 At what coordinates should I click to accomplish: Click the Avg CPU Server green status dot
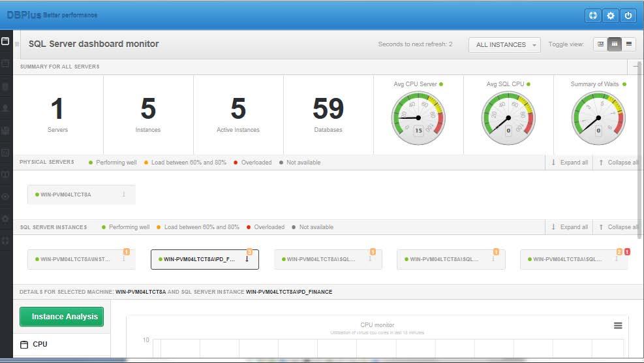coord(441,84)
